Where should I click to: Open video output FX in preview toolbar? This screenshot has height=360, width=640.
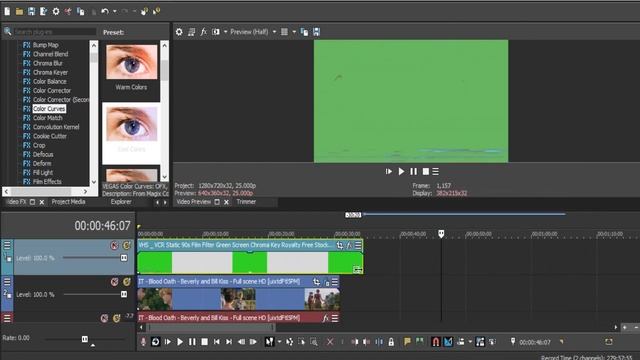coord(204,32)
